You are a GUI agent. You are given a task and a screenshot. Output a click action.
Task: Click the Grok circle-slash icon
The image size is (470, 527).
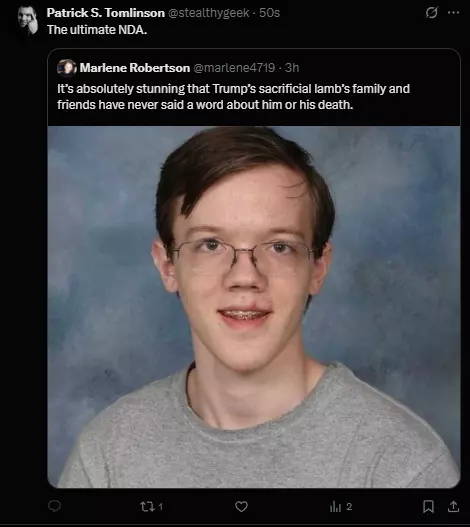pyautogui.click(x=432, y=13)
